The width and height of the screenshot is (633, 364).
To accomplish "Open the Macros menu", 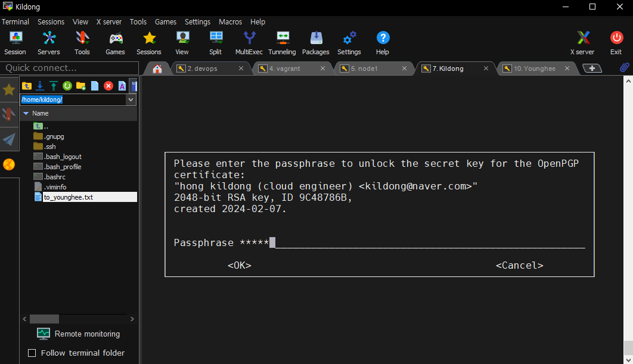I will 230,22.
